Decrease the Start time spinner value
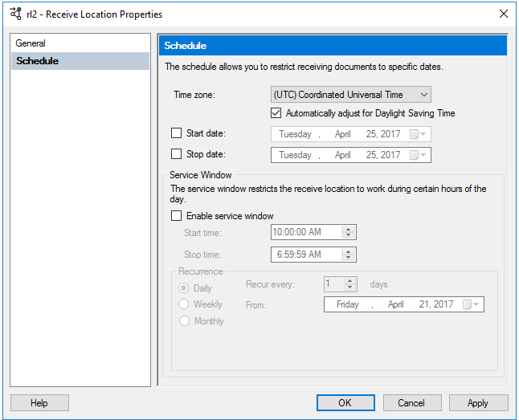Screen dimensions: 519x420 (348, 235)
